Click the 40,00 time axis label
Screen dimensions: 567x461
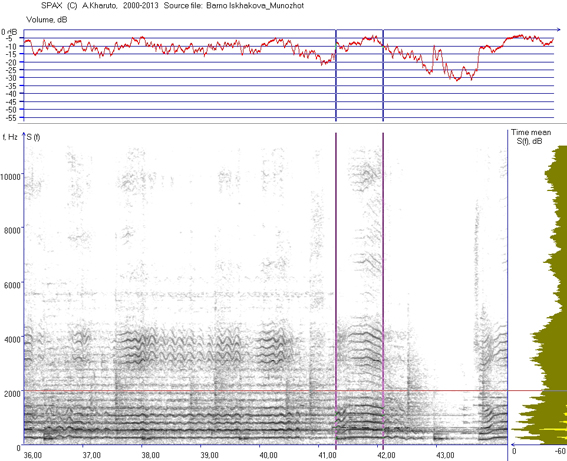(268, 455)
